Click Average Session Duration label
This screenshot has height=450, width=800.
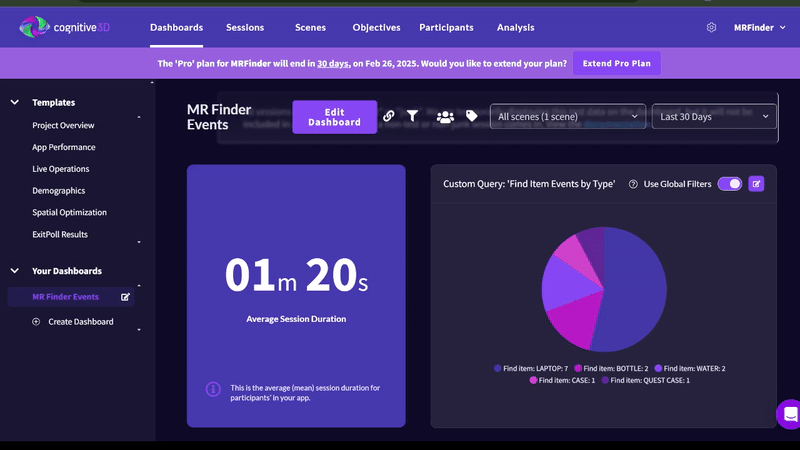click(x=296, y=319)
